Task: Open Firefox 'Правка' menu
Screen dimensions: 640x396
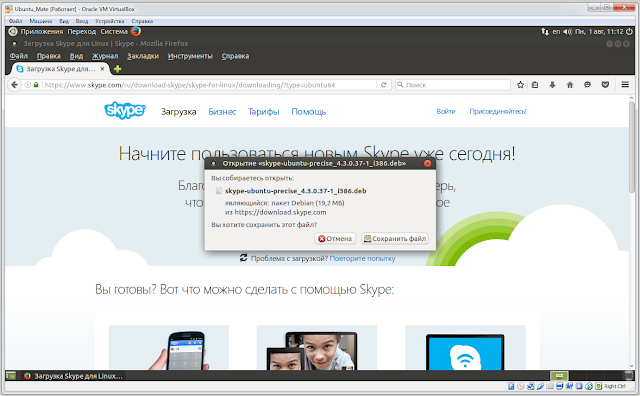Action: click(x=49, y=56)
